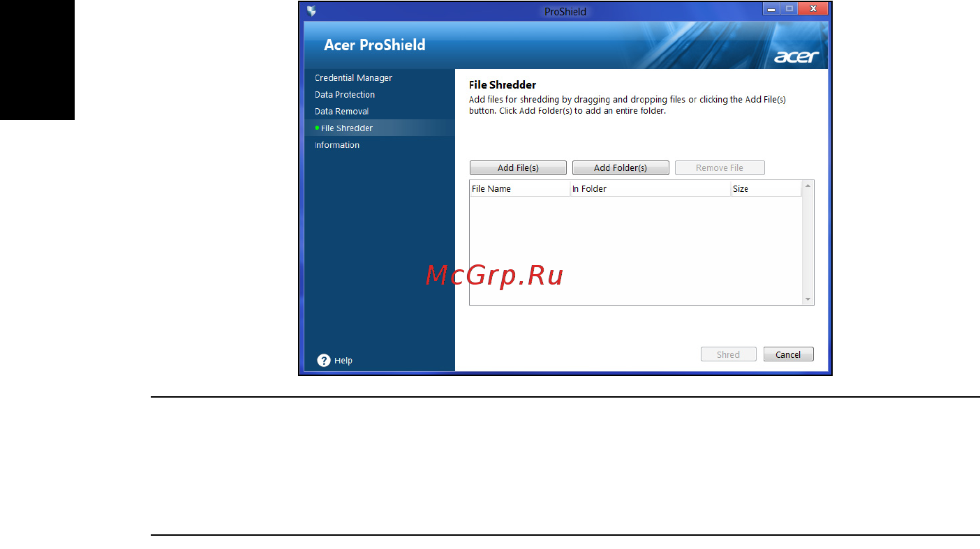Screen dimensions: 980x549
Task: Open Information section
Action: tap(337, 145)
